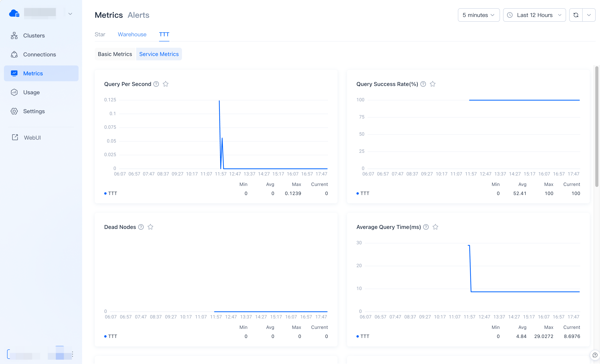This screenshot has height=364, width=600.
Task: Select the Star tab
Action: [x=100, y=34]
